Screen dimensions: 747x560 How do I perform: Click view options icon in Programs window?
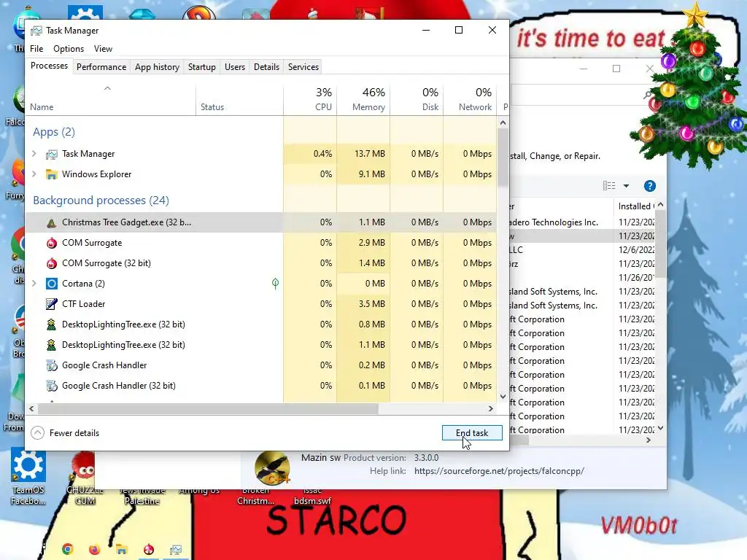609,186
